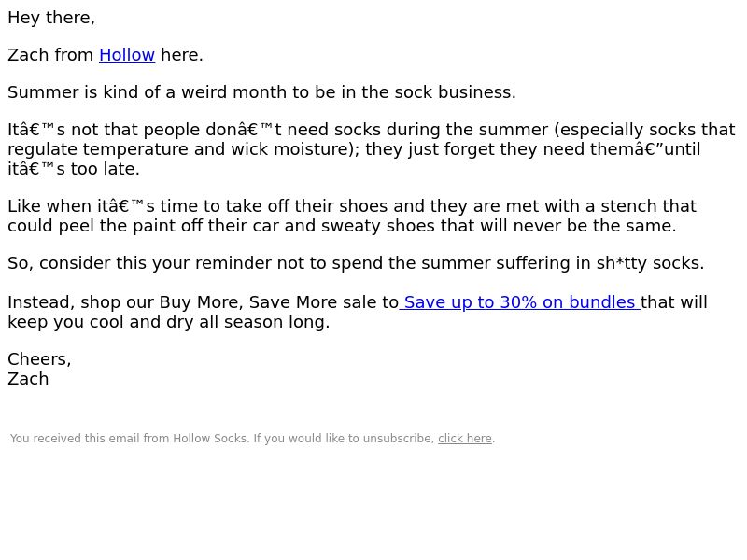Click the "Instead, shop our Buy More, Save More" text
Viewport: 747px width, 560px height.
203,302
